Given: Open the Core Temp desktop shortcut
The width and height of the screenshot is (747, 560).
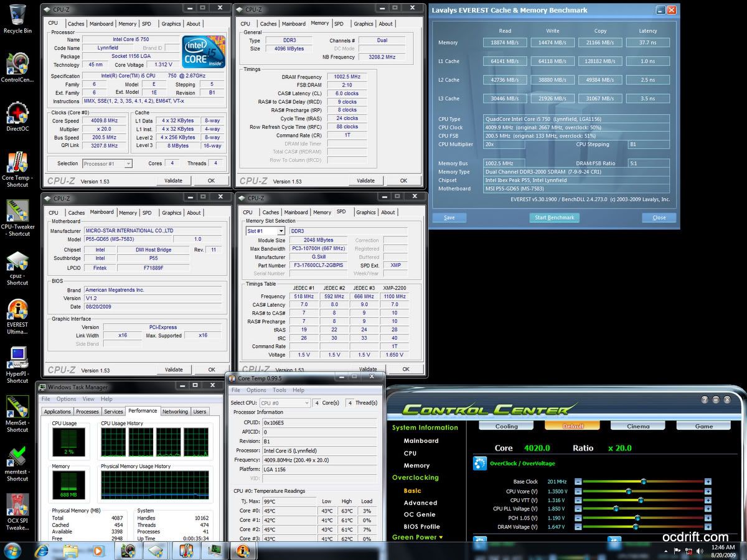Looking at the screenshot, I should point(17,164).
